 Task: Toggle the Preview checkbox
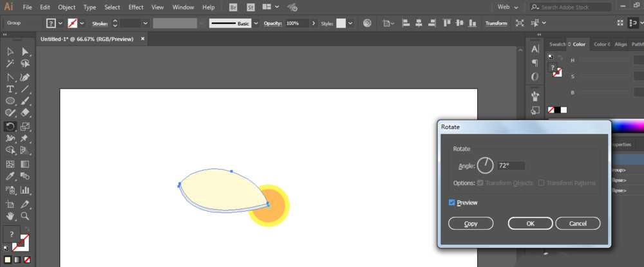click(452, 203)
